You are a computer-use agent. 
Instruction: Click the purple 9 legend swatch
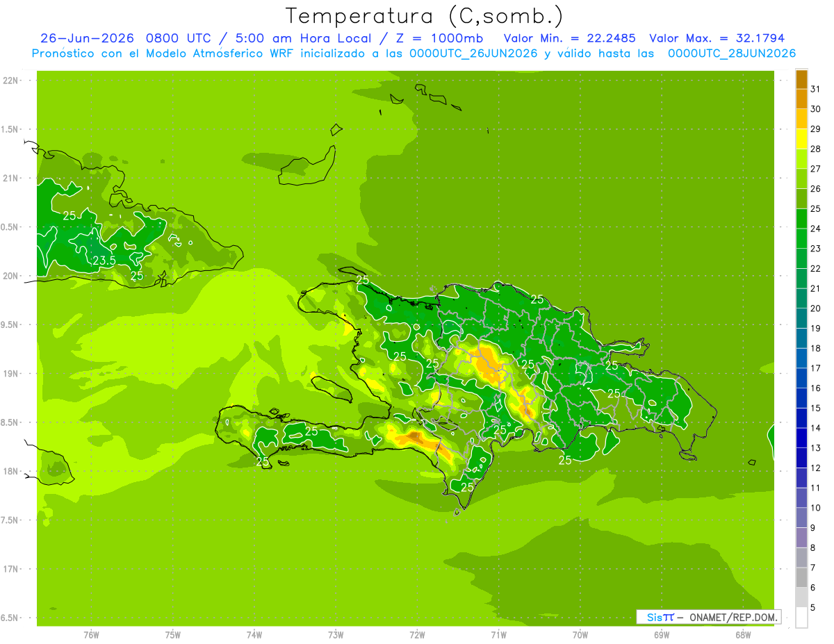pos(801,518)
